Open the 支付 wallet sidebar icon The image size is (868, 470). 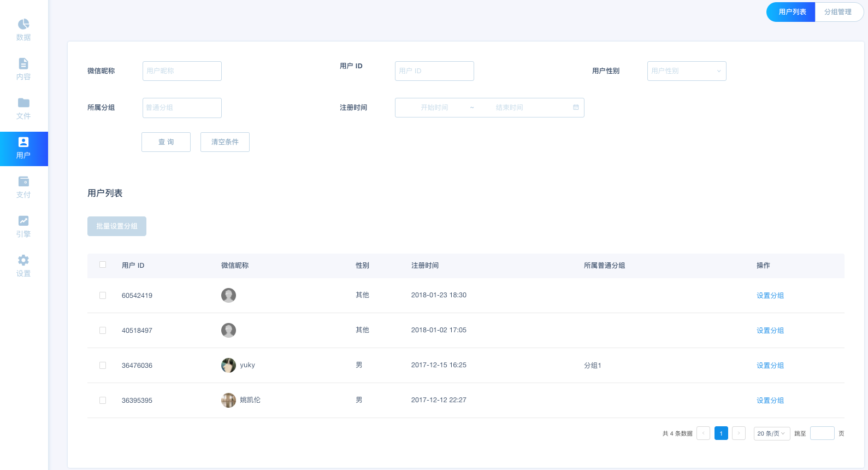23,182
